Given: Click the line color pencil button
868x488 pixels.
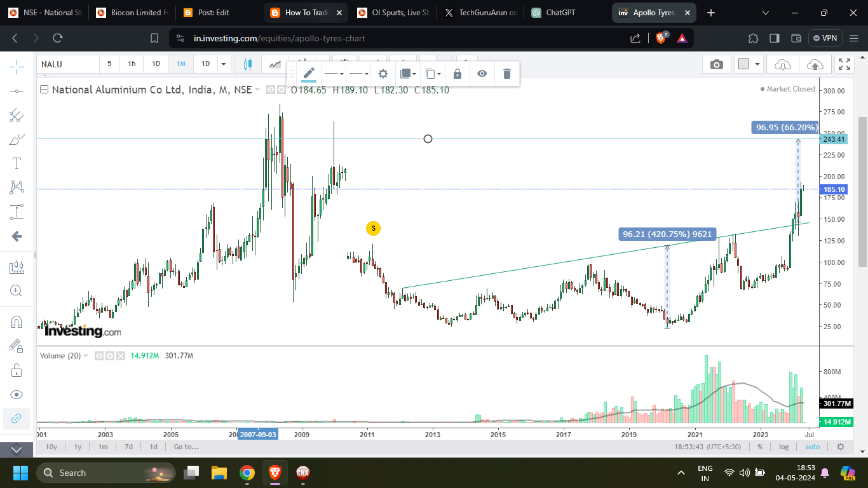Looking at the screenshot, I should (309, 74).
